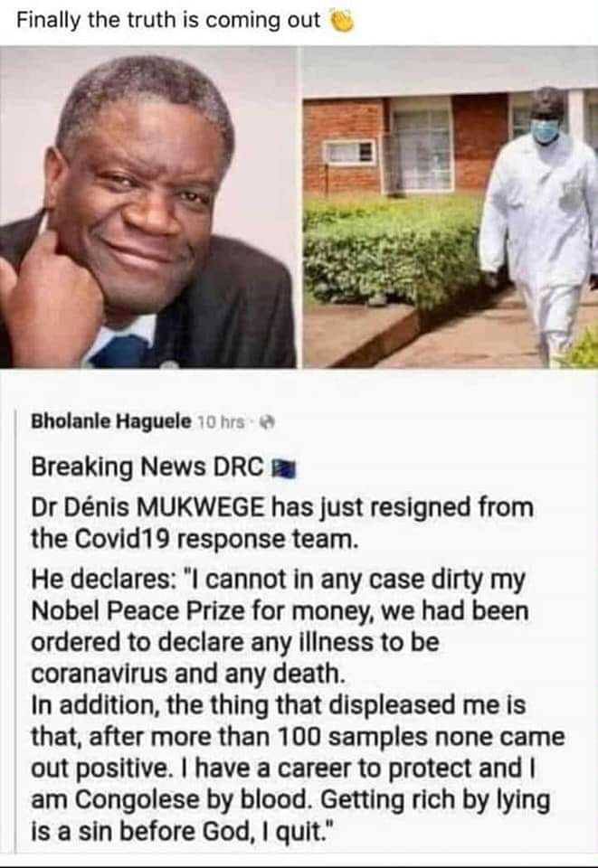
Task: Click the Nobel Peace Prize phrase
Action: pyautogui.click(x=138, y=611)
